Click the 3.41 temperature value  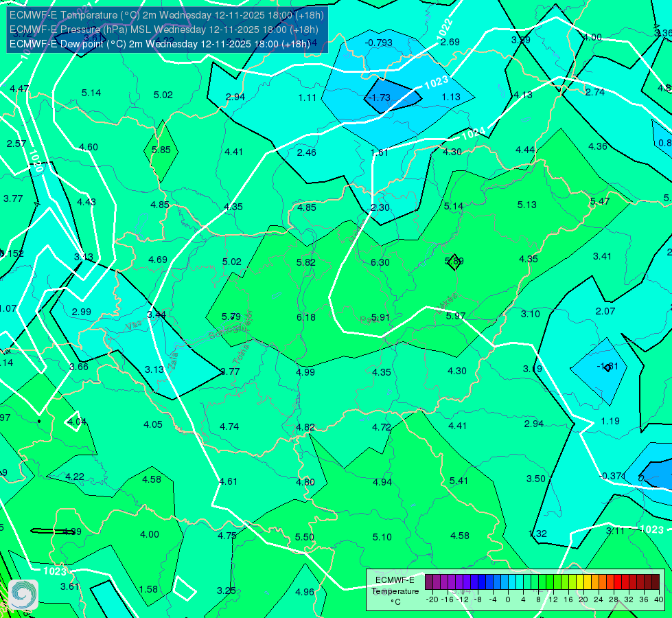(x=602, y=256)
